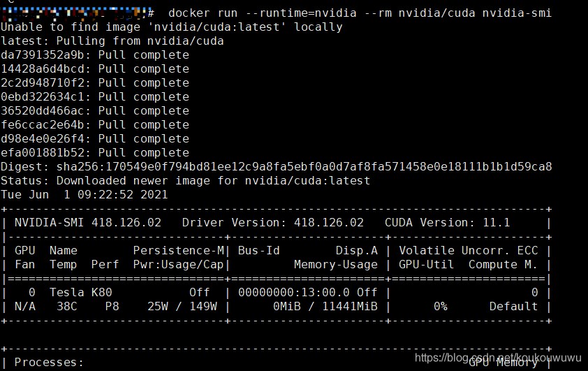Click 'latest: Pulling from nvidia/cuda' line

[112, 41]
